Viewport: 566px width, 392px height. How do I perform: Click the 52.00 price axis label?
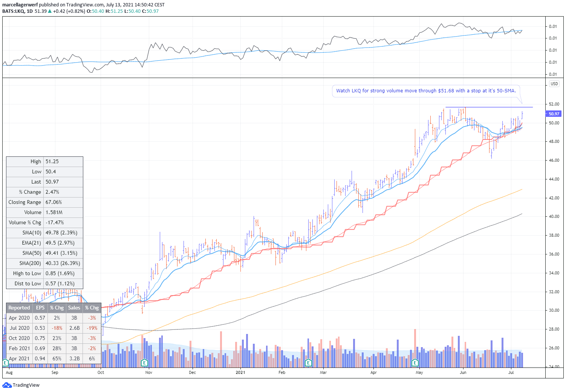click(554, 104)
